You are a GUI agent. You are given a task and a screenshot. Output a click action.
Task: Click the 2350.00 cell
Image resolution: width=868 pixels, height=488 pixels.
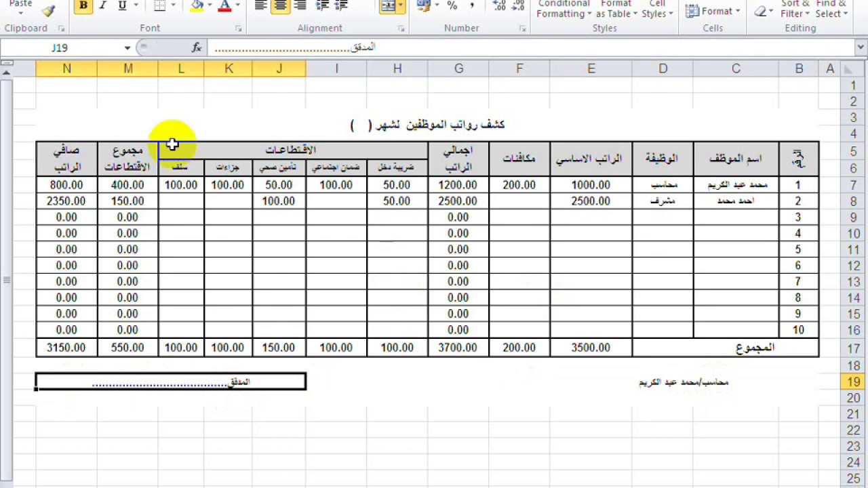coord(66,201)
